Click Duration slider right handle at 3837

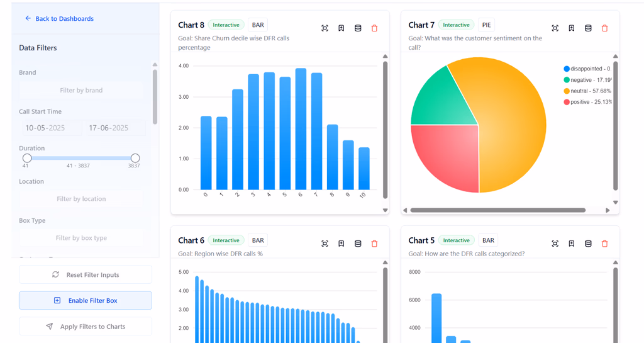pyautogui.click(x=135, y=158)
